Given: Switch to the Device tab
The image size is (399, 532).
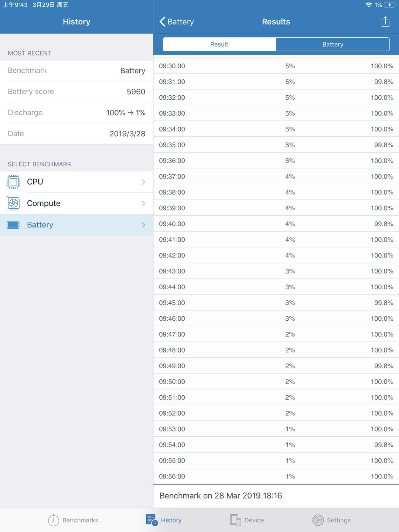Looking at the screenshot, I should pyautogui.click(x=248, y=520).
